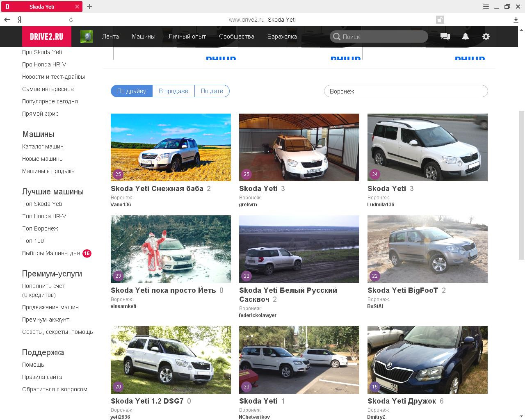Select the По дате sorting tab
525x420 pixels.
click(x=212, y=91)
